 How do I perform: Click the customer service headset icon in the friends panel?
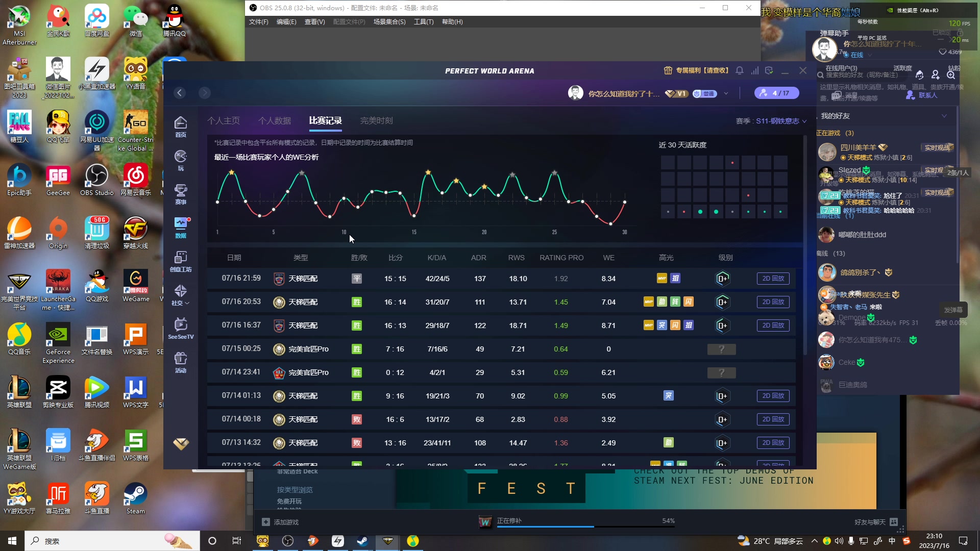(919, 75)
